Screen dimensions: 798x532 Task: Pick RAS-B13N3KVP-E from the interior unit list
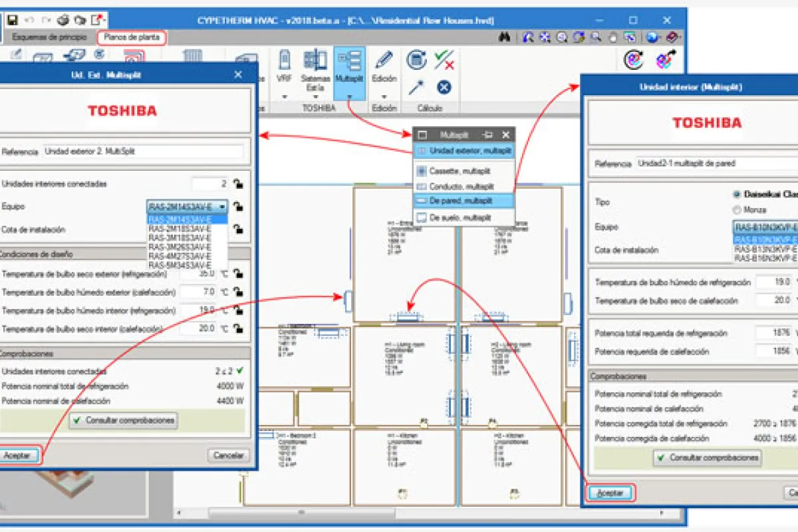(x=765, y=249)
